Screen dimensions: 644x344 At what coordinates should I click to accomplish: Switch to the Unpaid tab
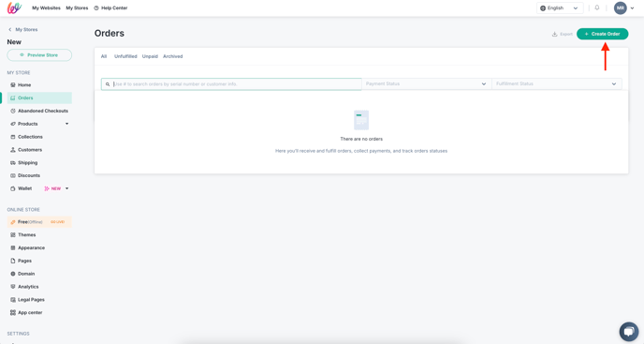click(x=150, y=56)
